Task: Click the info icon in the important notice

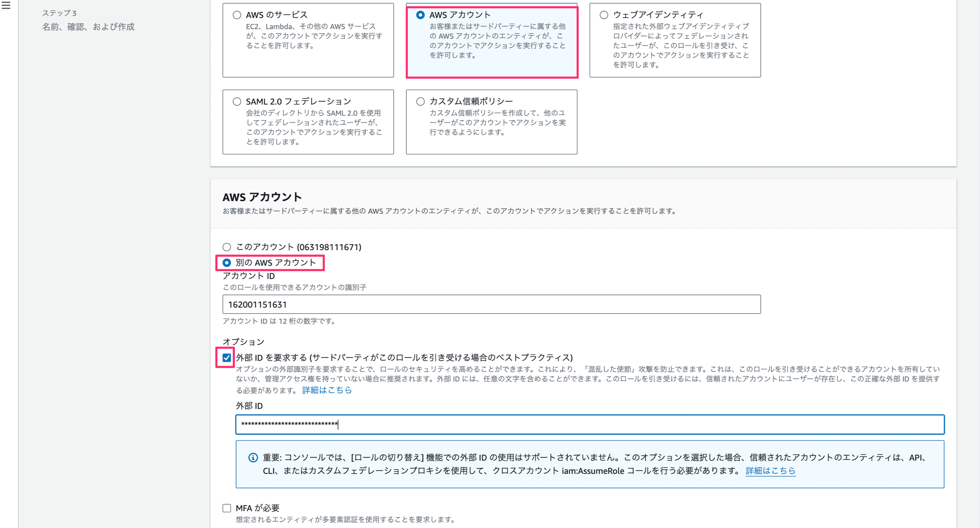Action: pyautogui.click(x=253, y=458)
